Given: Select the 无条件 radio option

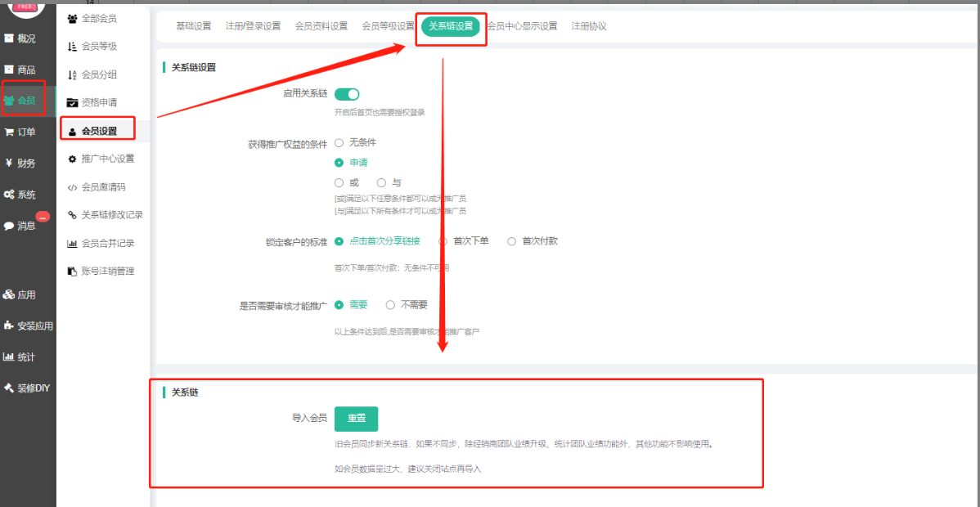Looking at the screenshot, I should point(339,142).
